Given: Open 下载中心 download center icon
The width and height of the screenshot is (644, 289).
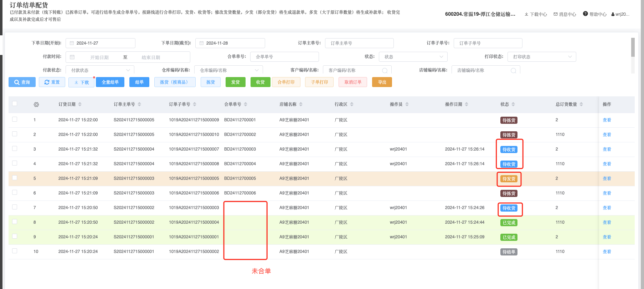Looking at the screenshot, I should (526, 14).
